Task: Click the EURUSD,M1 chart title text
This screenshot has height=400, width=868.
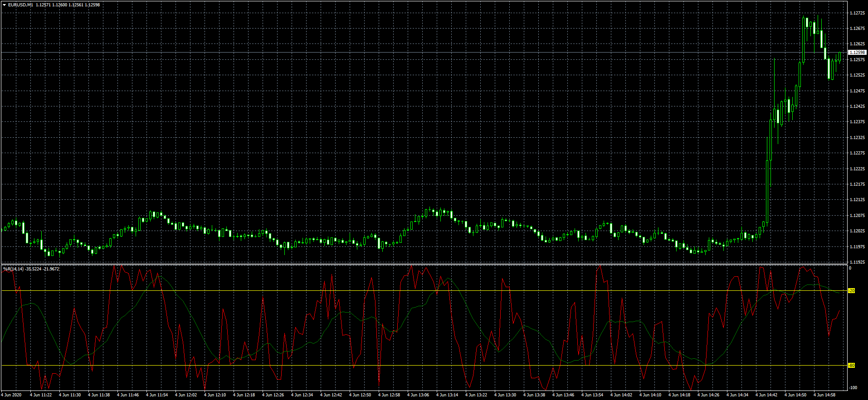Action: pos(20,5)
